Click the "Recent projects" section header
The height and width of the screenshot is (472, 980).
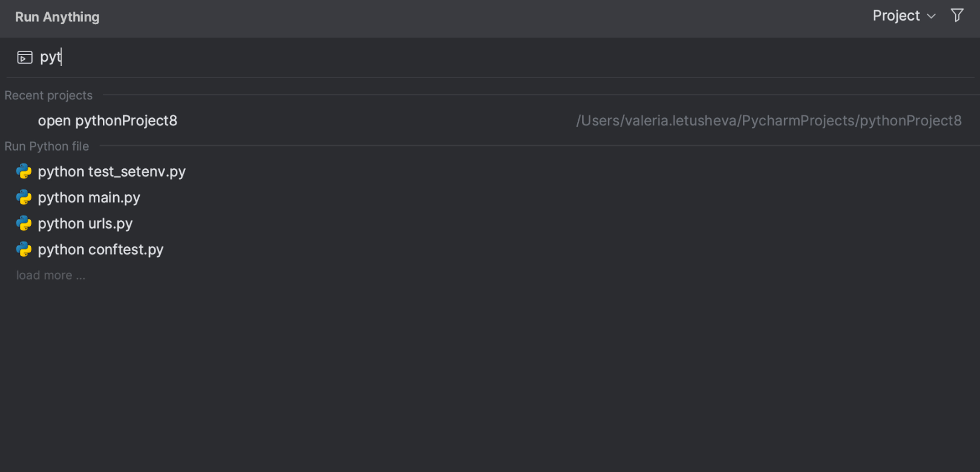point(48,96)
